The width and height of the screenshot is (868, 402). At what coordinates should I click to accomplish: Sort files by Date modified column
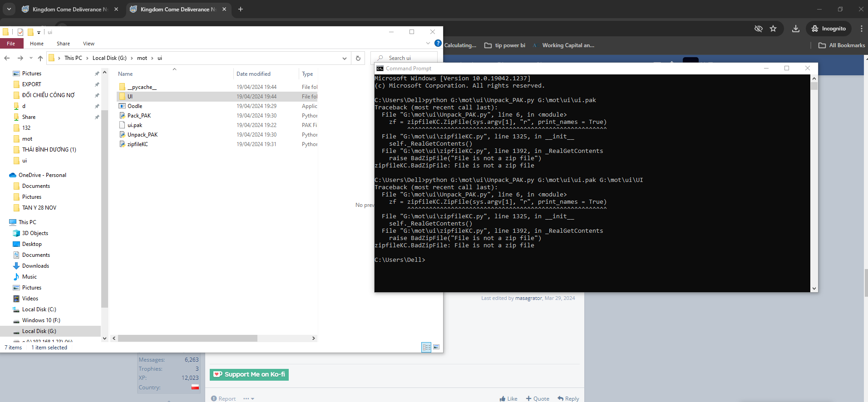point(253,74)
